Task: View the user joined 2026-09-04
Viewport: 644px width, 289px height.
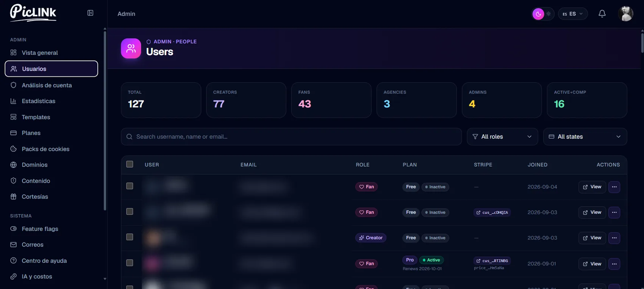Action: [592, 187]
